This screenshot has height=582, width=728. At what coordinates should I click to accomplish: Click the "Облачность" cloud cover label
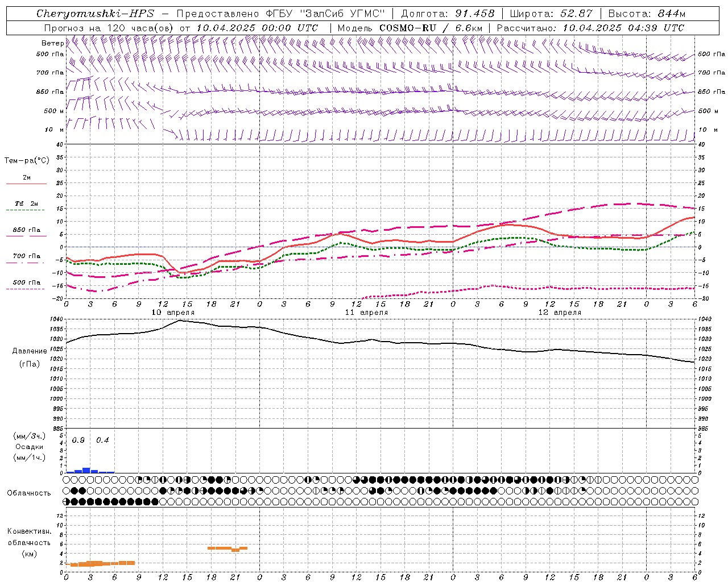tap(29, 493)
